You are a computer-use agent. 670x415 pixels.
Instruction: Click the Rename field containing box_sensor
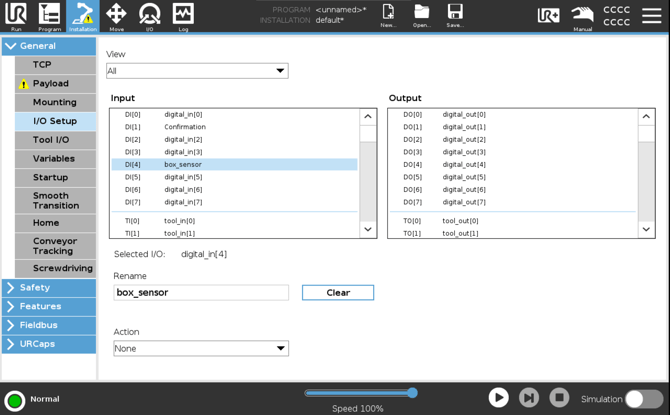pyautogui.click(x=201, y=293)
